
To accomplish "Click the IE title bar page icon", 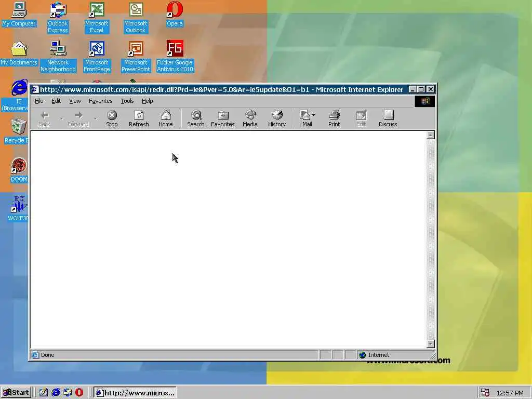I will pos(35,89).
